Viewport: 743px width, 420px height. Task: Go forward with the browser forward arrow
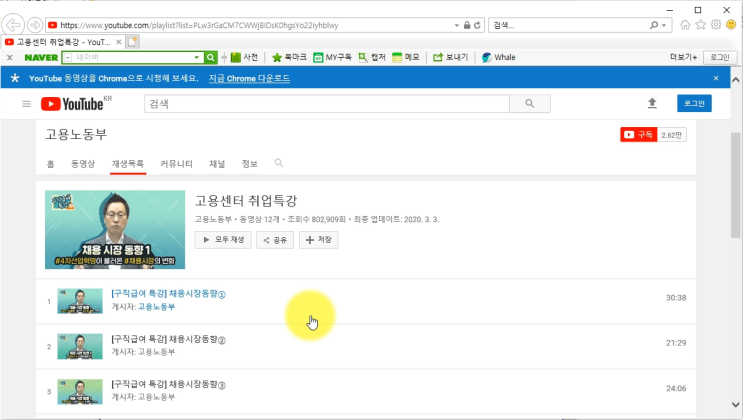click(35, 25)
